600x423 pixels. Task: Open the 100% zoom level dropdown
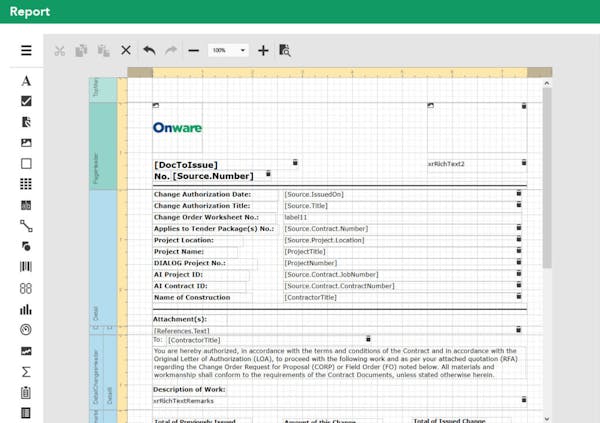coord(228,50)
